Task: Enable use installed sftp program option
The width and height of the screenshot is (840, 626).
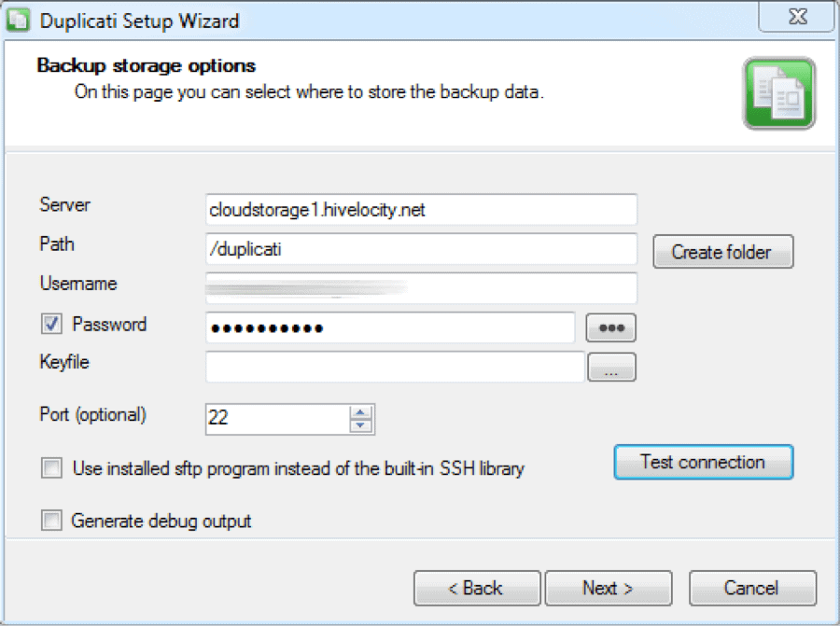Action: pyautogui.click(x=51, y=468)
